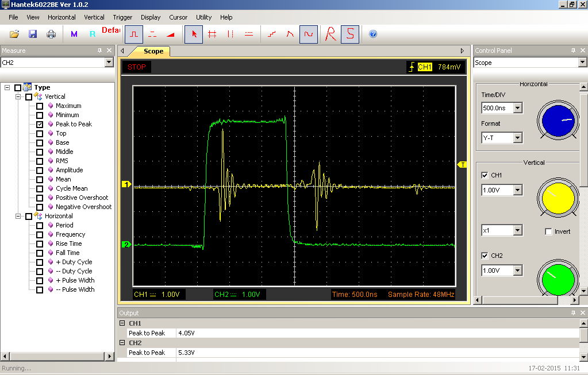Toggle the CH1 channel checkbox
This screenshot has height=375, width=588.
tap(485, 175)
